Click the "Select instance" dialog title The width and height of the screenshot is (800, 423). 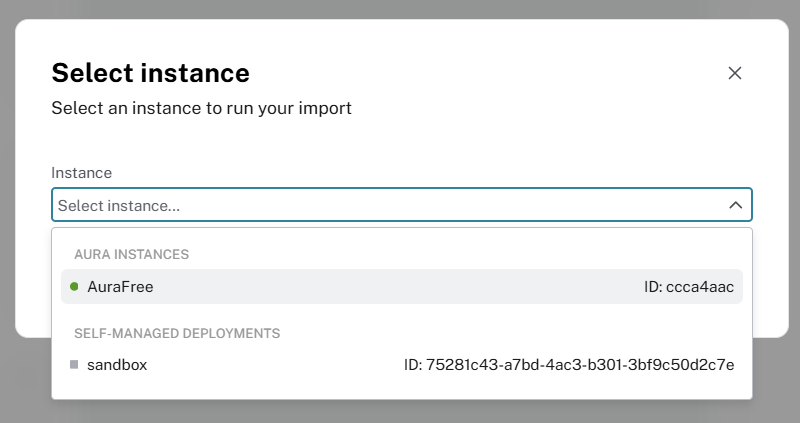pyautogui.click(x=150, y=73)
